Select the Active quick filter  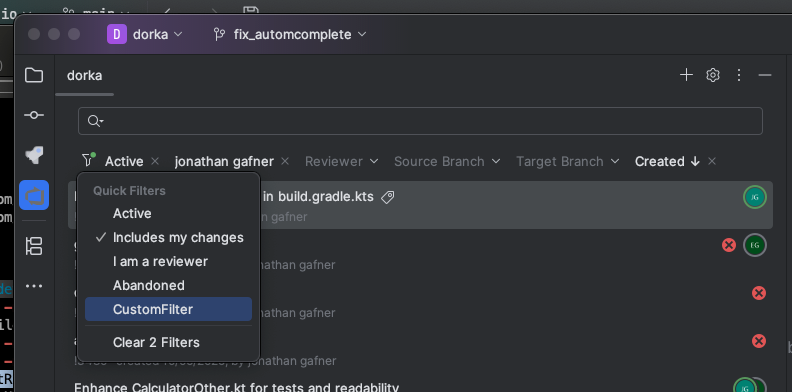[x=168, y=213]
